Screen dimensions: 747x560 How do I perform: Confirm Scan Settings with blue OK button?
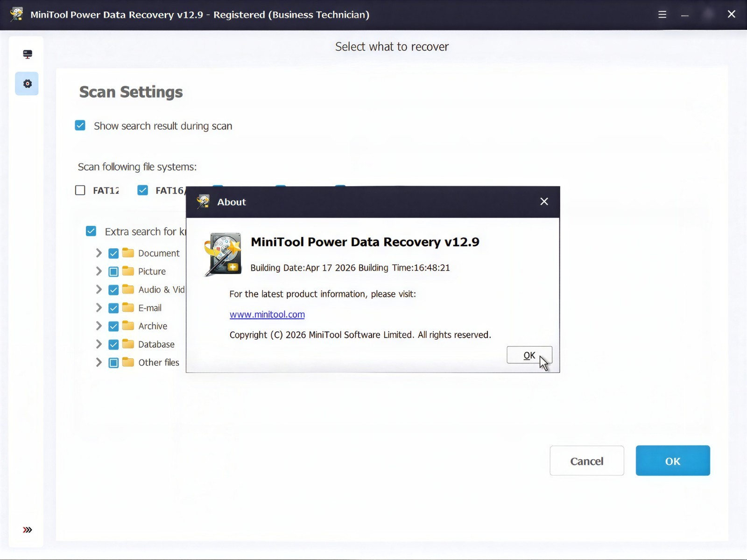(x=673, y=461)
